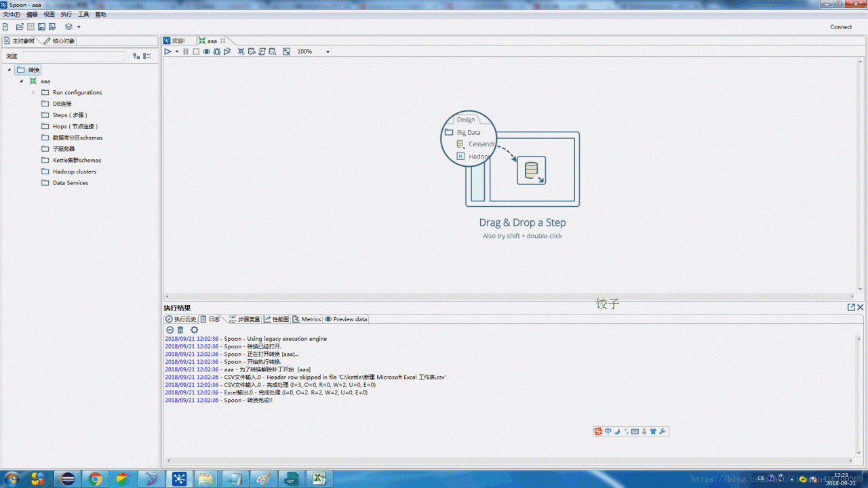Collapse the aaa tree node
868x488 pixels.
(22, 81)
